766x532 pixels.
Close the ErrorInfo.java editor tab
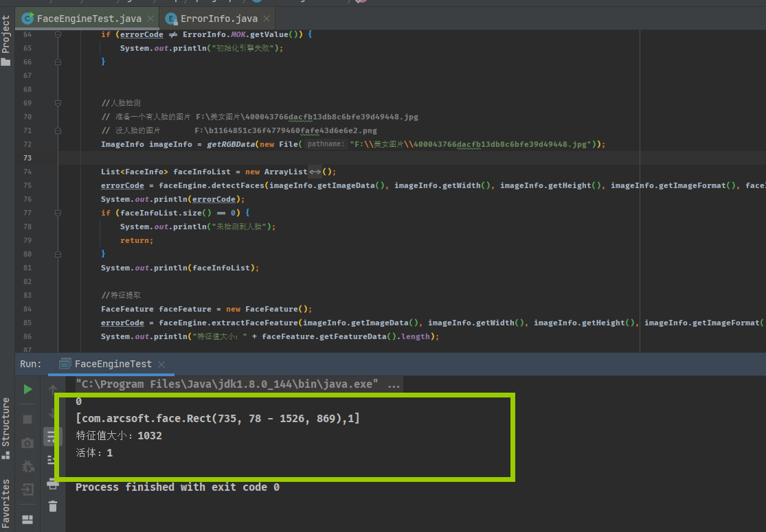coord(267,19)
